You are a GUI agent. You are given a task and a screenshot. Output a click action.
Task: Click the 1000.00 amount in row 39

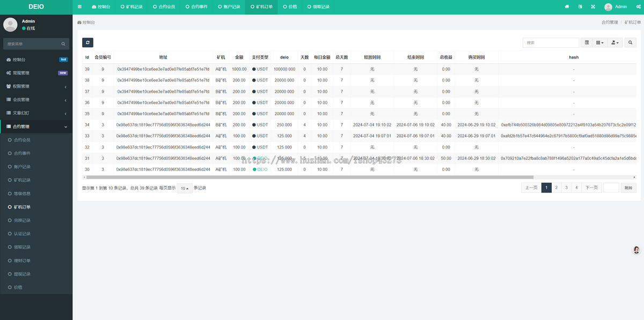[239, 69]
